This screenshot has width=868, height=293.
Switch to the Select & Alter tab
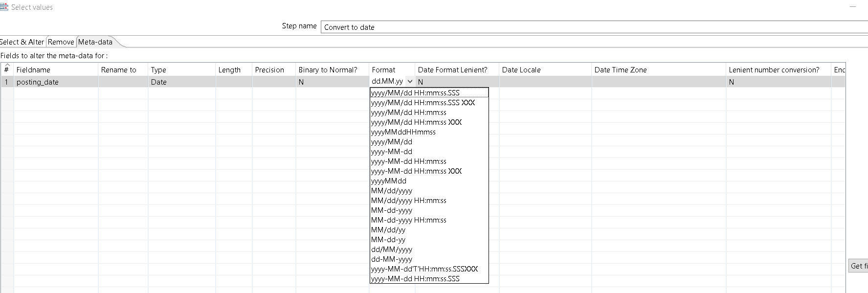[x=22, y=42]
